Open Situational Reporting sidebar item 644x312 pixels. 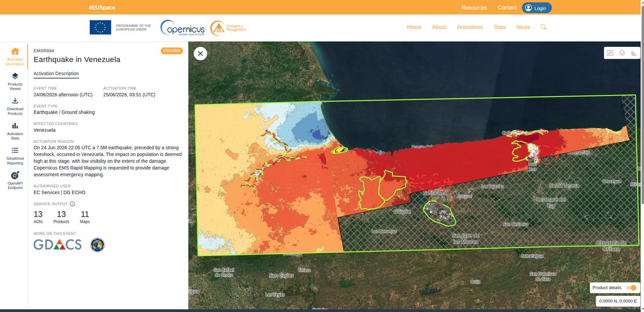click(x=15, y=155)
